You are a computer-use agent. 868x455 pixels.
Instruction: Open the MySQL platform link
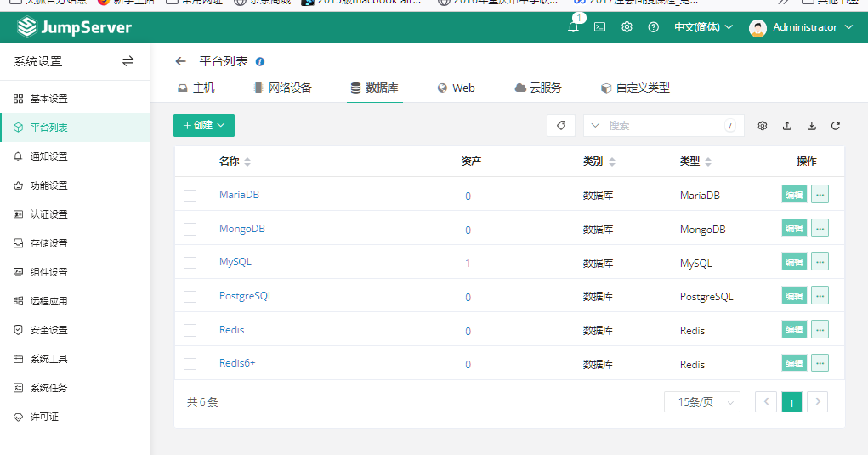[x=235, y=262]
